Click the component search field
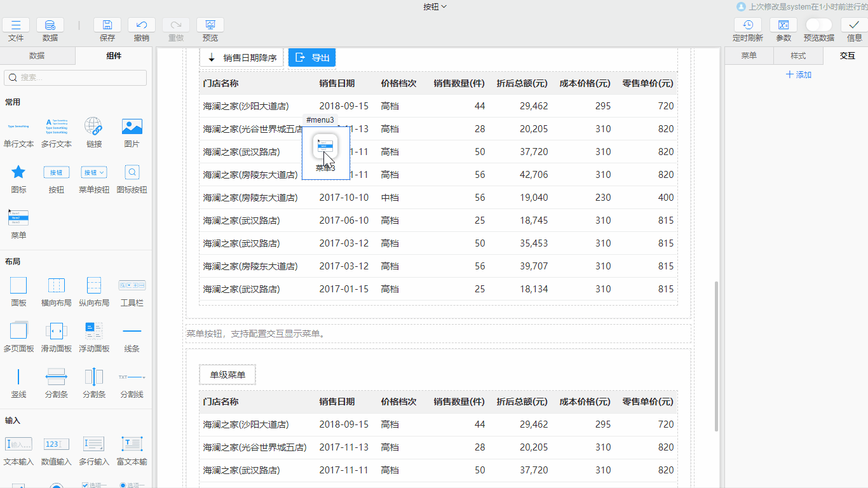 [76, 78]
